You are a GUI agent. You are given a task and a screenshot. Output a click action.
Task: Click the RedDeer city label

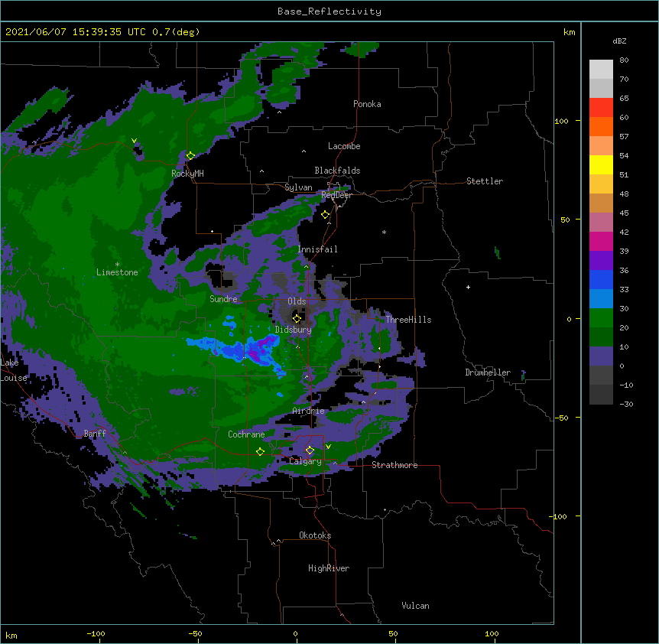(336, 195)
